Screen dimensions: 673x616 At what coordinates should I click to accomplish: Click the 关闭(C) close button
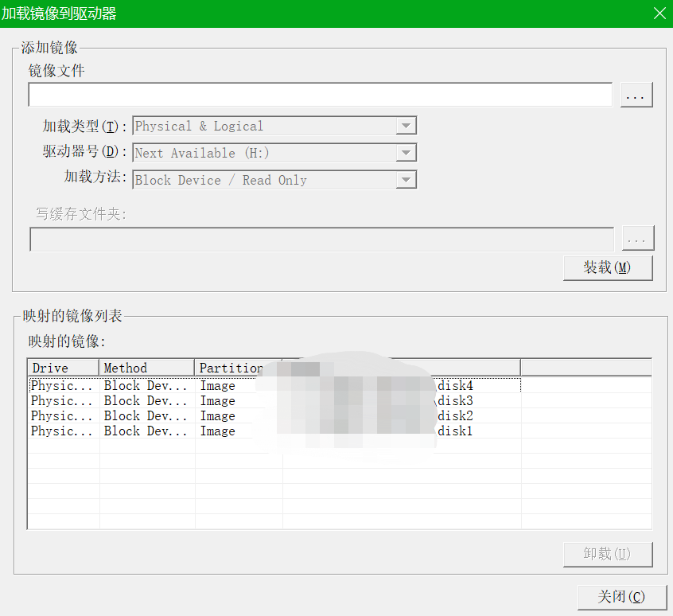pyautogui.click(x=622, y=597)
